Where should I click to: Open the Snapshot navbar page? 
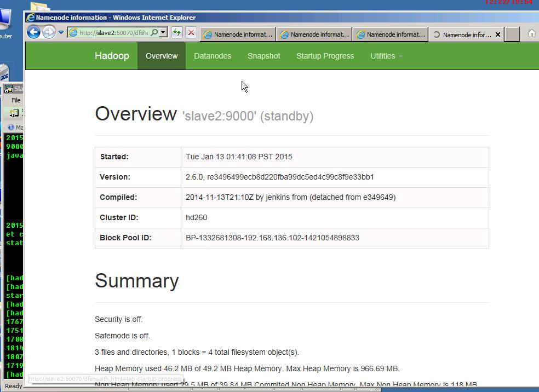pyautogui.click(x=263, y=56)
